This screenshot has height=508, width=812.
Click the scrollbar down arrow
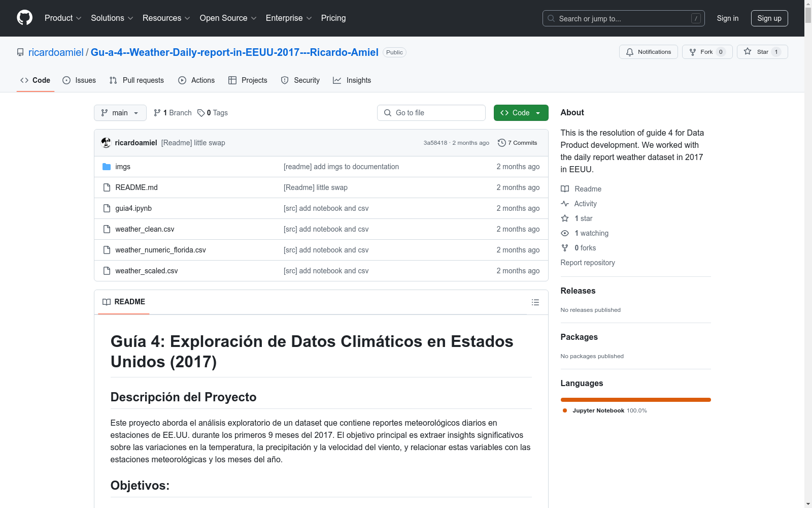808,504
